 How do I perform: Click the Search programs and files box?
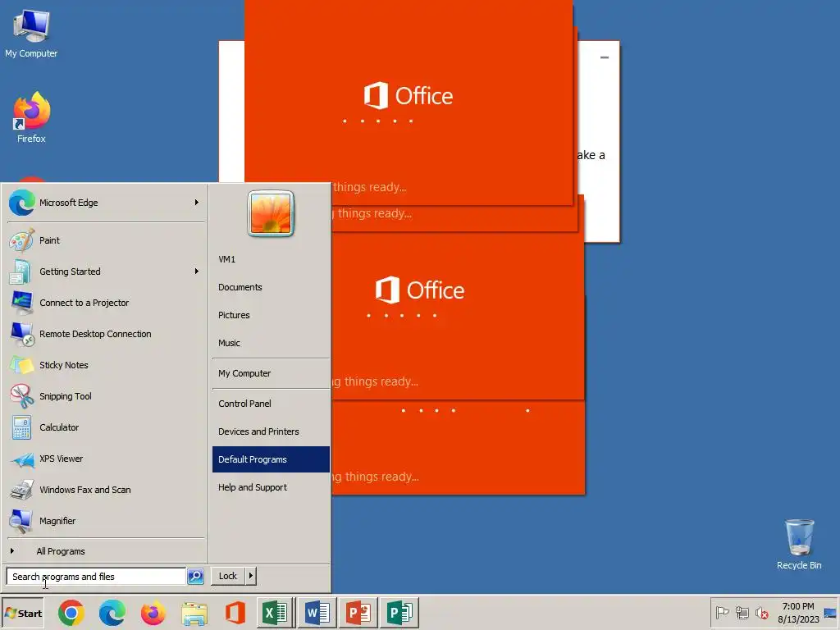(x=96, y=577)
